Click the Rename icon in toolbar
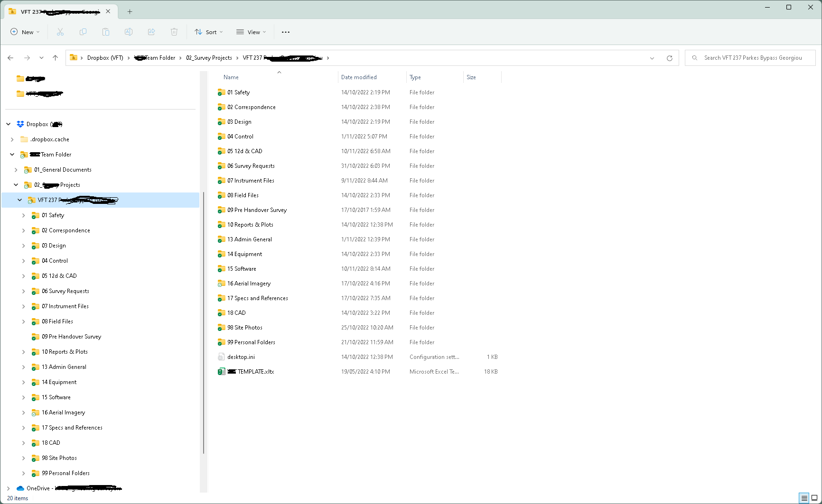The width and height of the screenshot is (822, 504). coord(129,32)
